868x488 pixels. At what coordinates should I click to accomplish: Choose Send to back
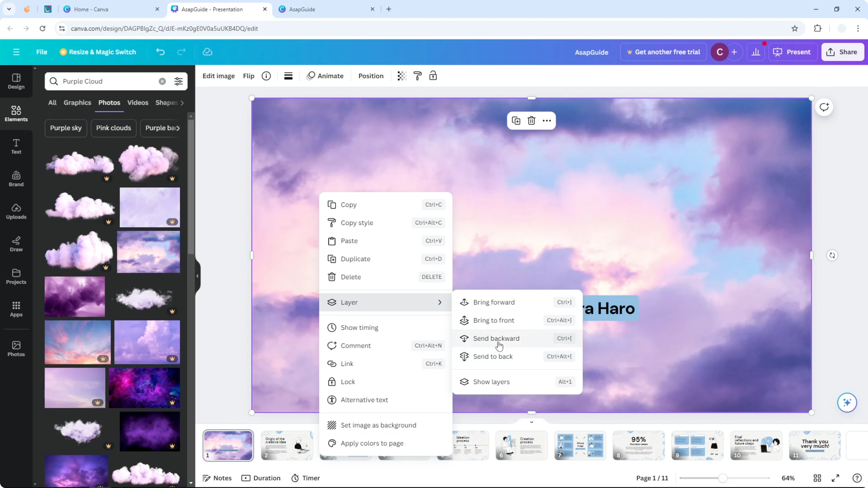coord(517,356)
